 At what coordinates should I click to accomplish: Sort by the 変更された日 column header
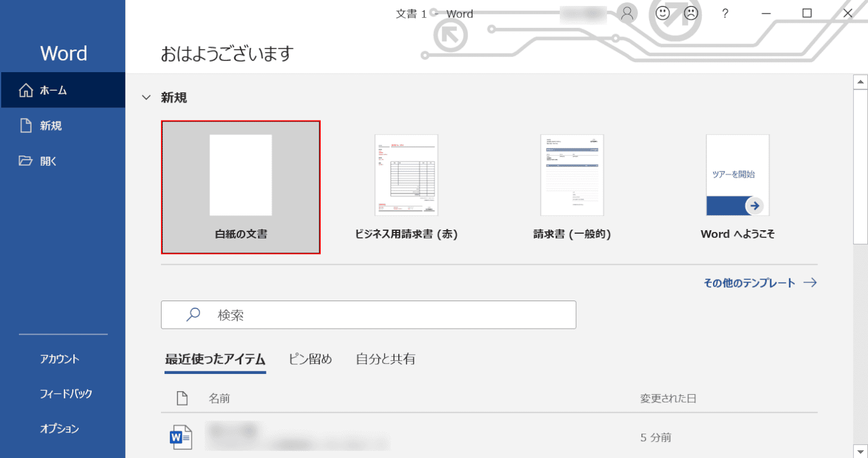668,398
